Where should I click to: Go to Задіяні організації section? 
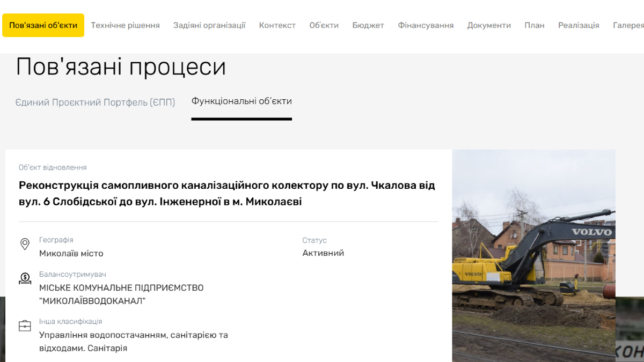point(209,25)
